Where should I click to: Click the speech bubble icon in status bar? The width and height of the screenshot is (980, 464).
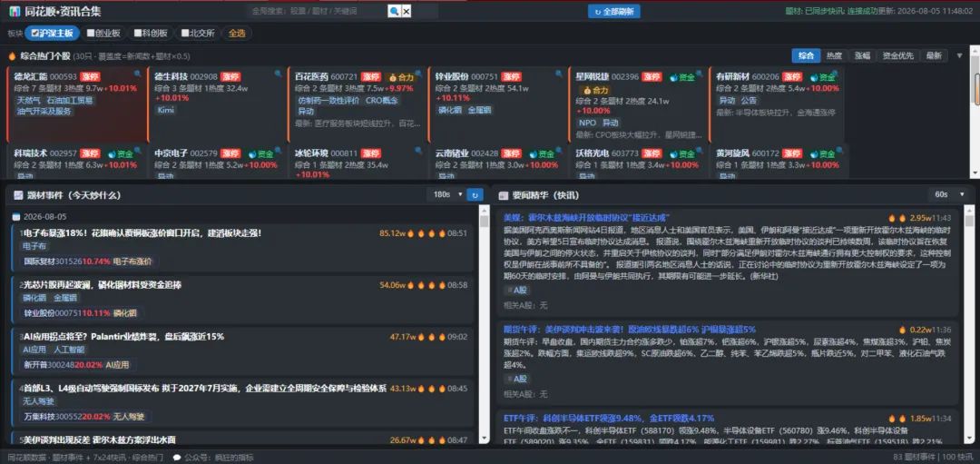coord(178,457)
